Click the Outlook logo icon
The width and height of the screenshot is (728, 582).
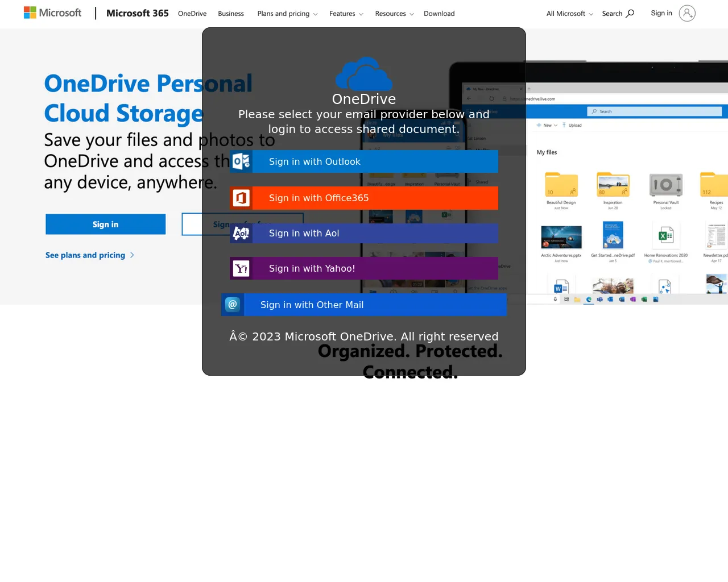[241, 161]
